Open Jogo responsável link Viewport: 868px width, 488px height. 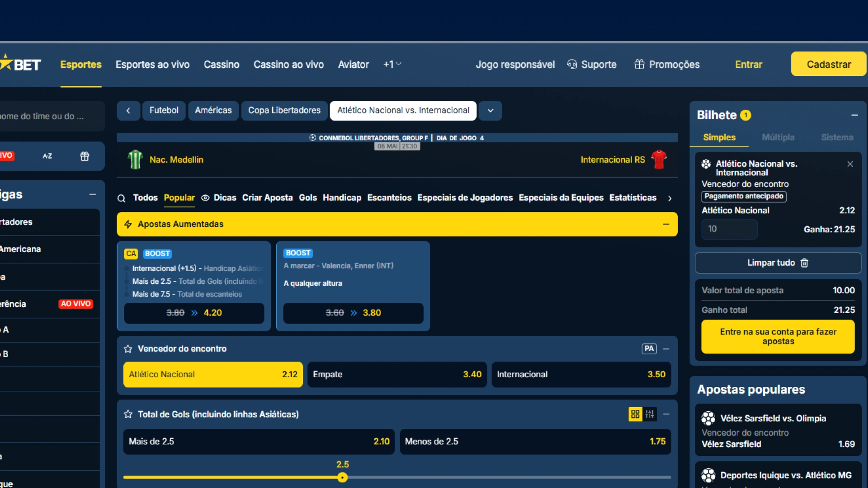coord(515,64)
